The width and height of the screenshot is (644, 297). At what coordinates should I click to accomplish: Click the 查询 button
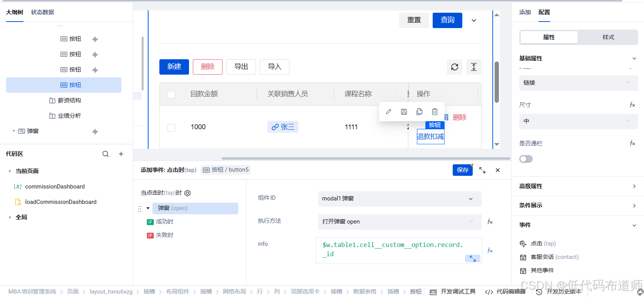tap(447, 20)
